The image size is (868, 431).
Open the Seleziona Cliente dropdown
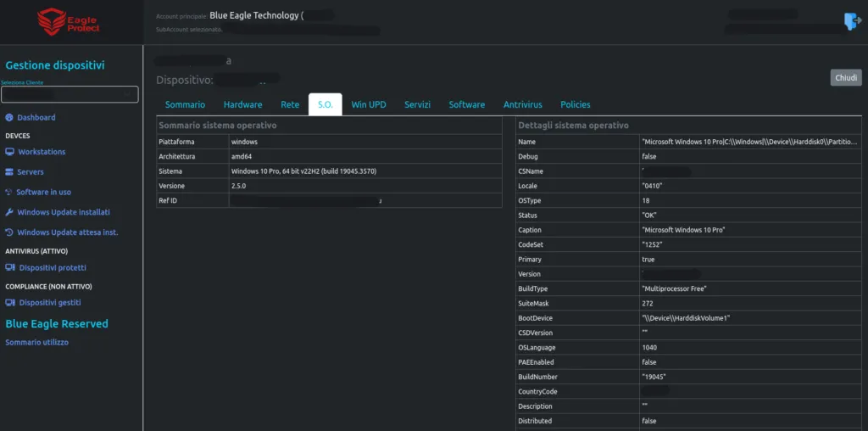pyautogui.click(x=70, y=95)
